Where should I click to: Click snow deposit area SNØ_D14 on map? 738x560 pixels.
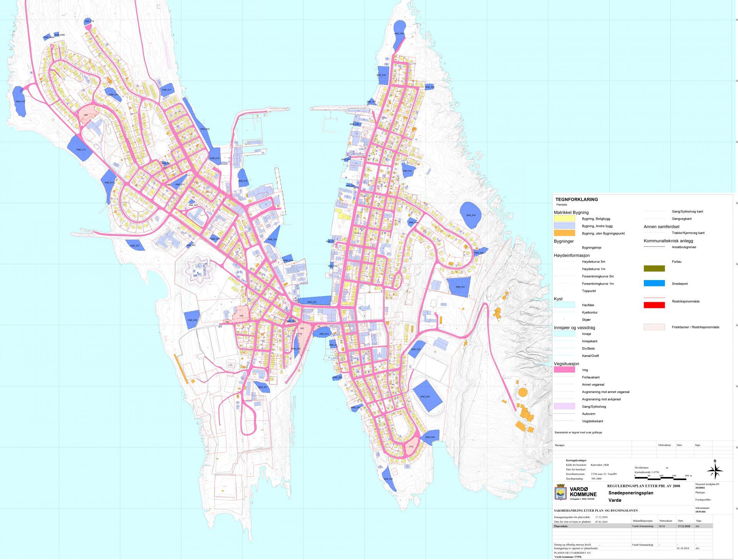20,101
